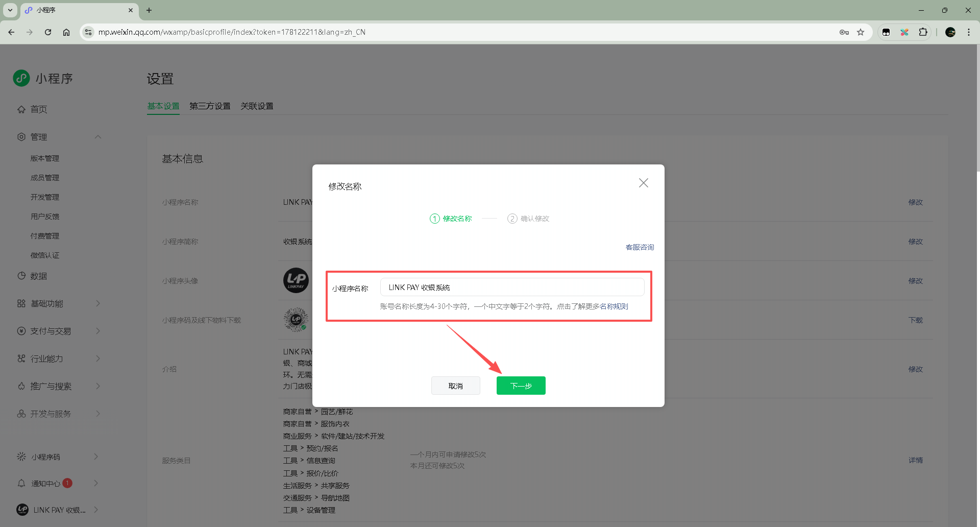
Task: Click the 首页 home icon in sidebar
Action: pyautogui.click(x=21, y=109)
